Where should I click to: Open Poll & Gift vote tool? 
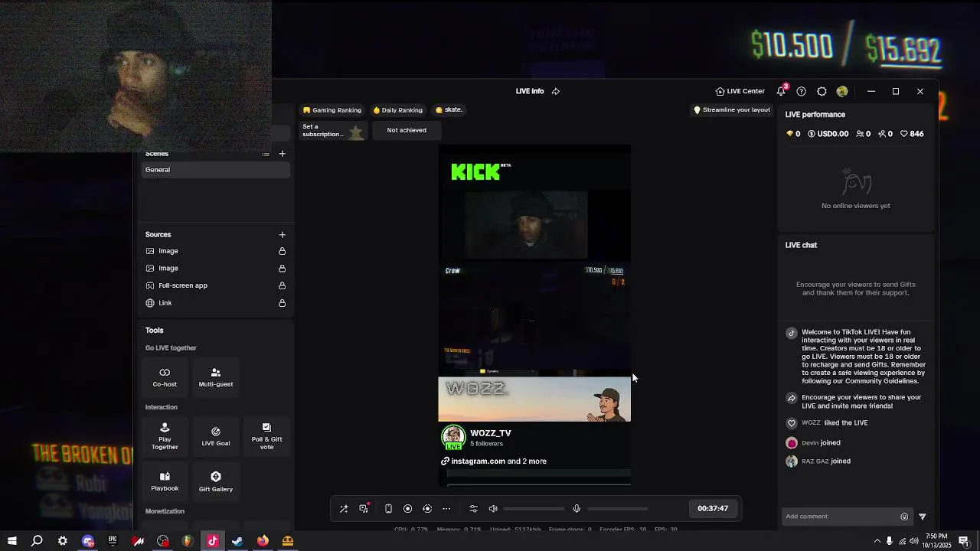pyautogui.click(x=266, y=436)
